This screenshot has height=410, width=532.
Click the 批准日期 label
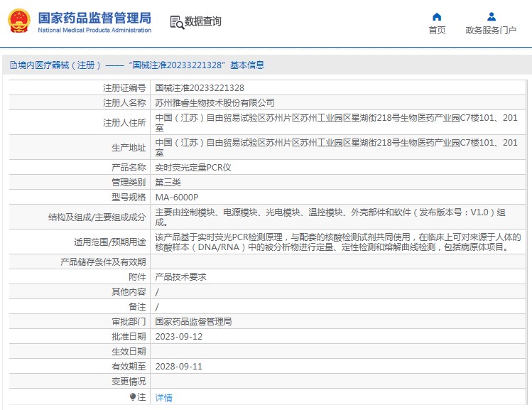[x=129, y=336]
